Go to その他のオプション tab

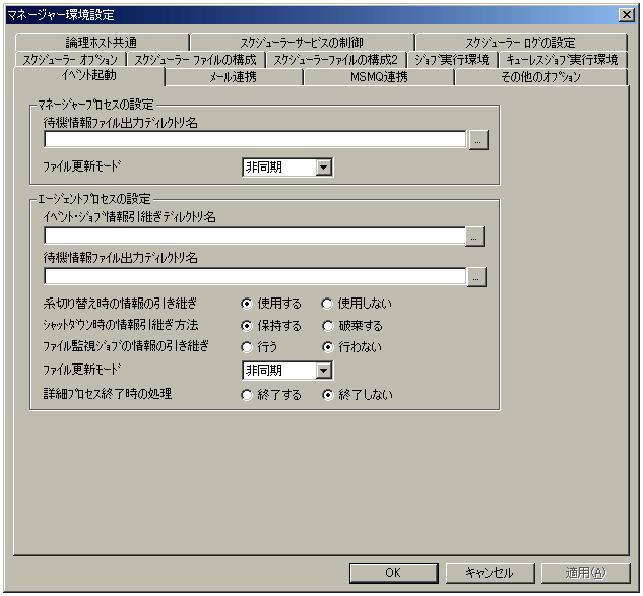[541, 77]
